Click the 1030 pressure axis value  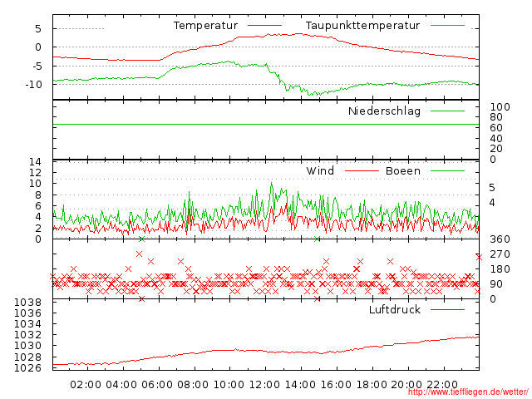click(27, 346)
